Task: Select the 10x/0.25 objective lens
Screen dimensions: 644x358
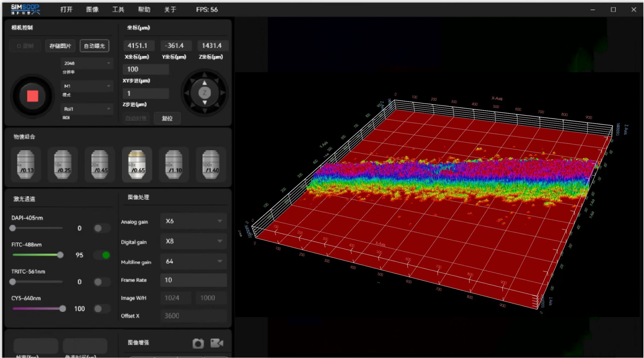Action: point(63,165)
